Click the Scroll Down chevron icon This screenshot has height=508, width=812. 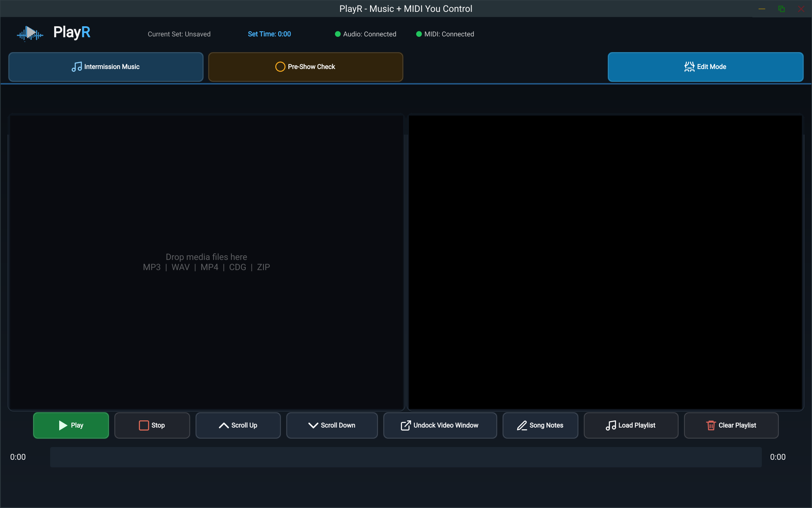[313, 425]
